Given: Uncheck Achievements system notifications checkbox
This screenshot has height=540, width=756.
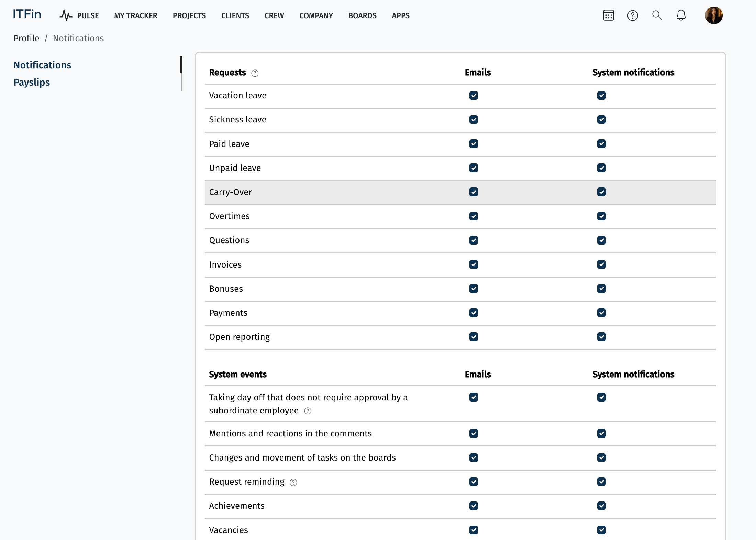Looking at the screenshot, I should tap(601, 506).
